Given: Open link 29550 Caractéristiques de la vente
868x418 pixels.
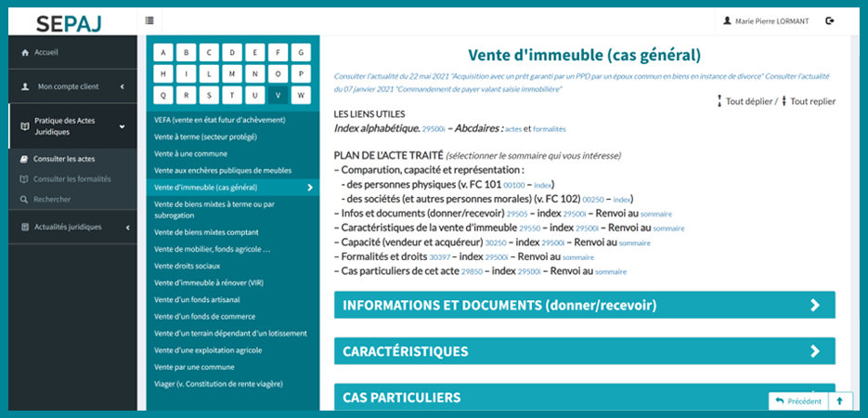Looking at the screenshot, I should [530, 229].
